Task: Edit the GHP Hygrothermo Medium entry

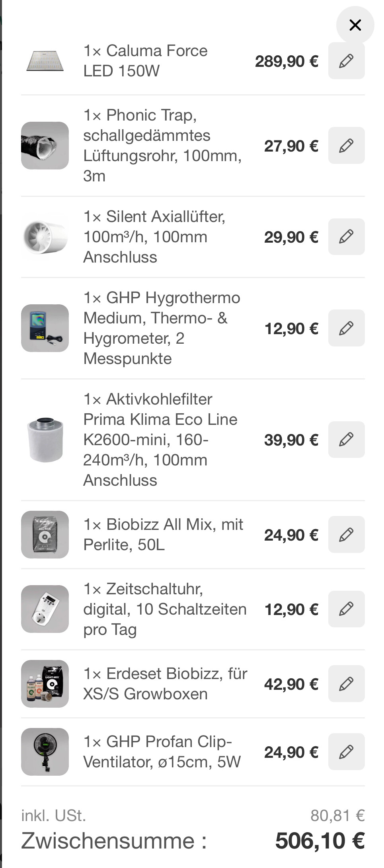Action: click(346, 328)
